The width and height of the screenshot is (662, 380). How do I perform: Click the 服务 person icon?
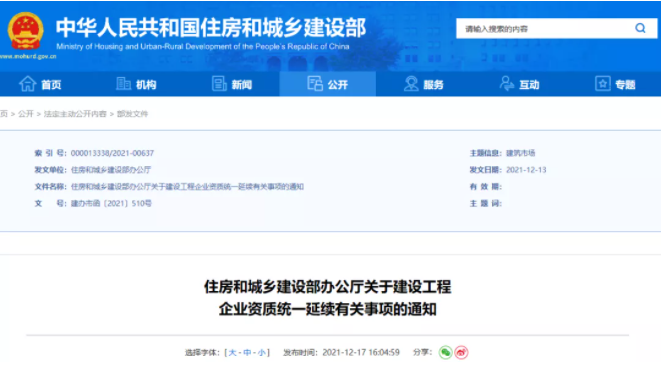[x=411, y=84]
